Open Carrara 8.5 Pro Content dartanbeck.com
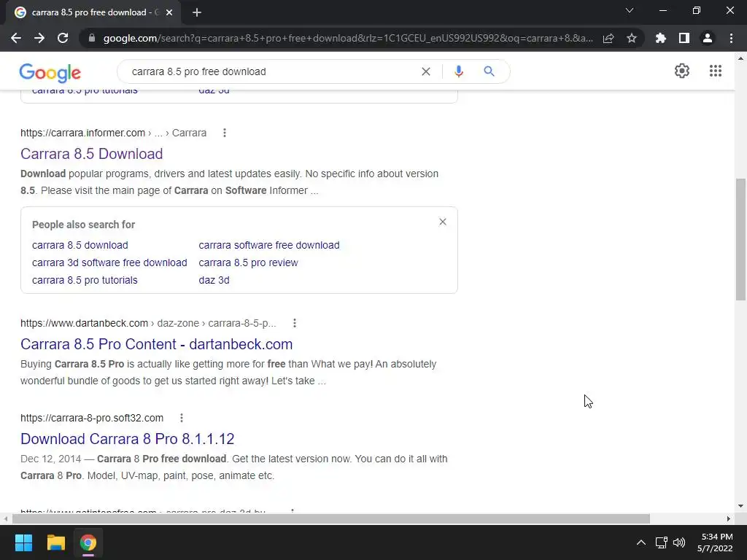747x560 pixels. [x=156, y=344]
